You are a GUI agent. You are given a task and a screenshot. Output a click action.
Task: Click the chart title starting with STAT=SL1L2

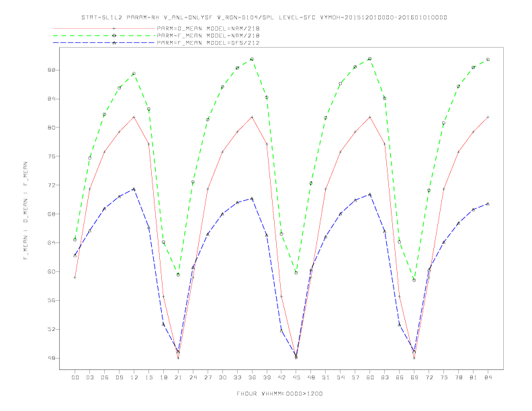264,17
